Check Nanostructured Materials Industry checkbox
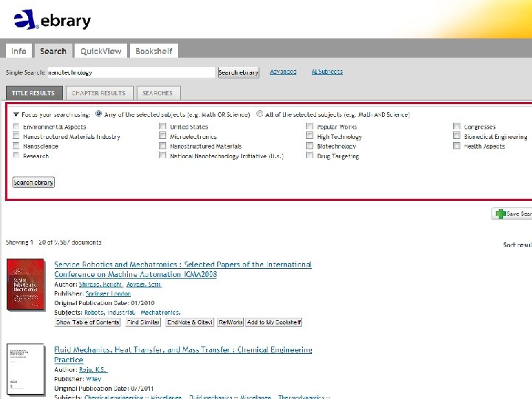Screen dimensions: 532x399 (16, 136)
